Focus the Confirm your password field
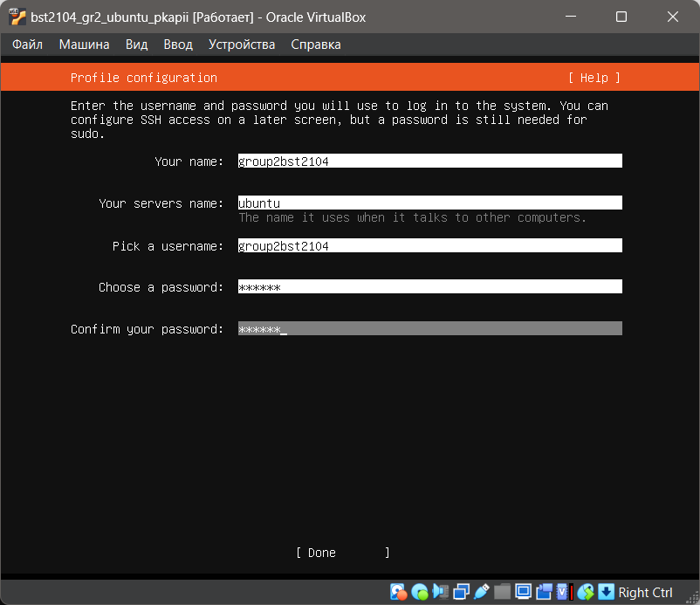The height and width of the screenshot is (605, 700). click(430, 328)
